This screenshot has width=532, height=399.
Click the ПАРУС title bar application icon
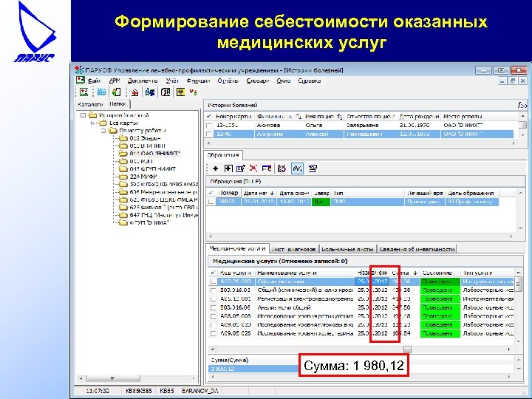point(79,70)
